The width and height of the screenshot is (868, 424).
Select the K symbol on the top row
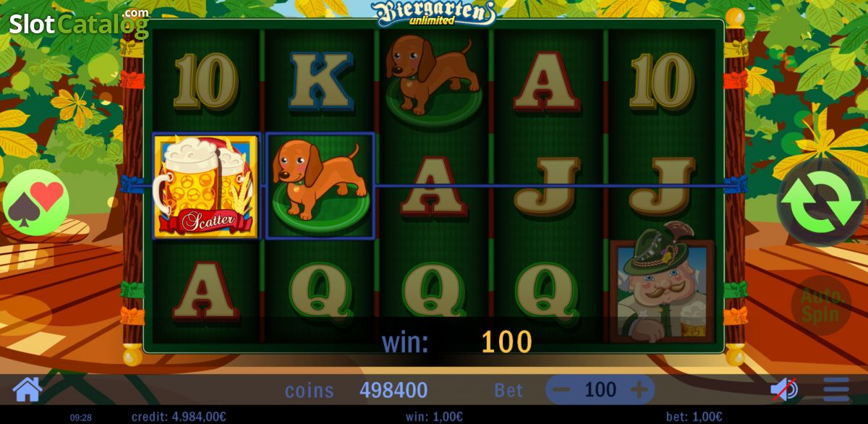coord(320,80)
